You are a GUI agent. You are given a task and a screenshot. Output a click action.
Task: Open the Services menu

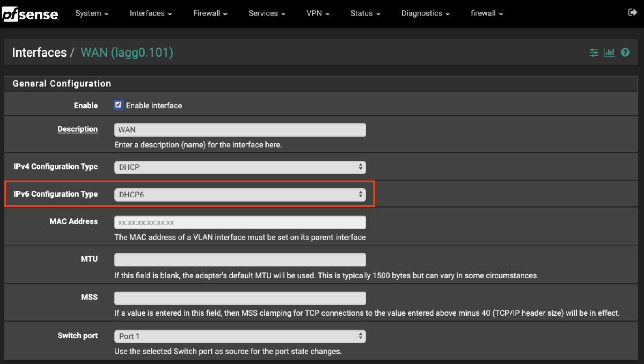click(x=266, y=13)
